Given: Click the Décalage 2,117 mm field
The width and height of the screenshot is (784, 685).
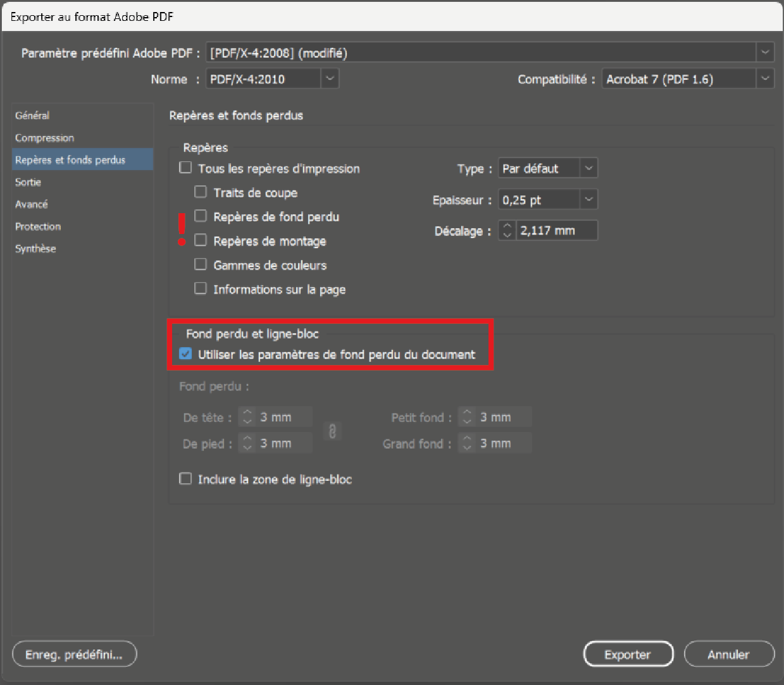Looking at the screenshot, I should (x=556, y=231).
